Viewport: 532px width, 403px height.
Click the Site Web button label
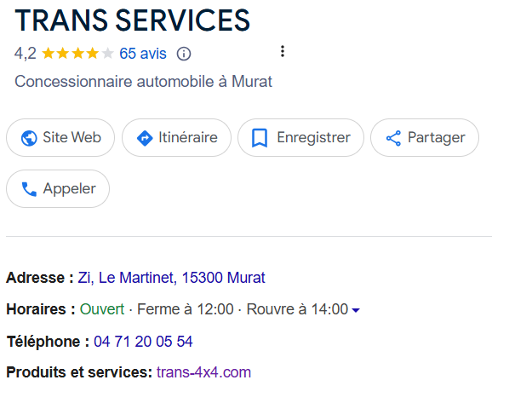[x=72, y=137]
